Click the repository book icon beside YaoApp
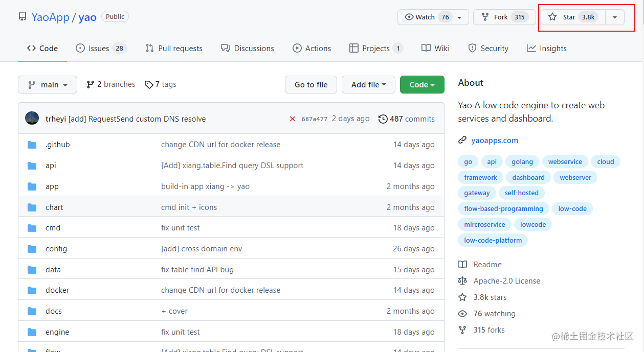 (23, 17)
